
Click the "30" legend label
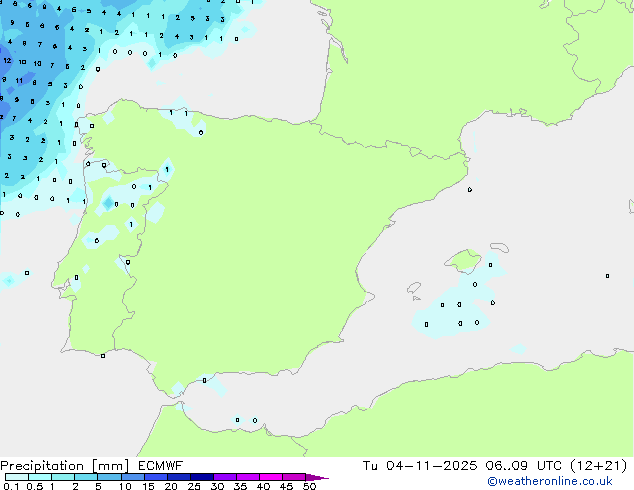click(217, 486)
